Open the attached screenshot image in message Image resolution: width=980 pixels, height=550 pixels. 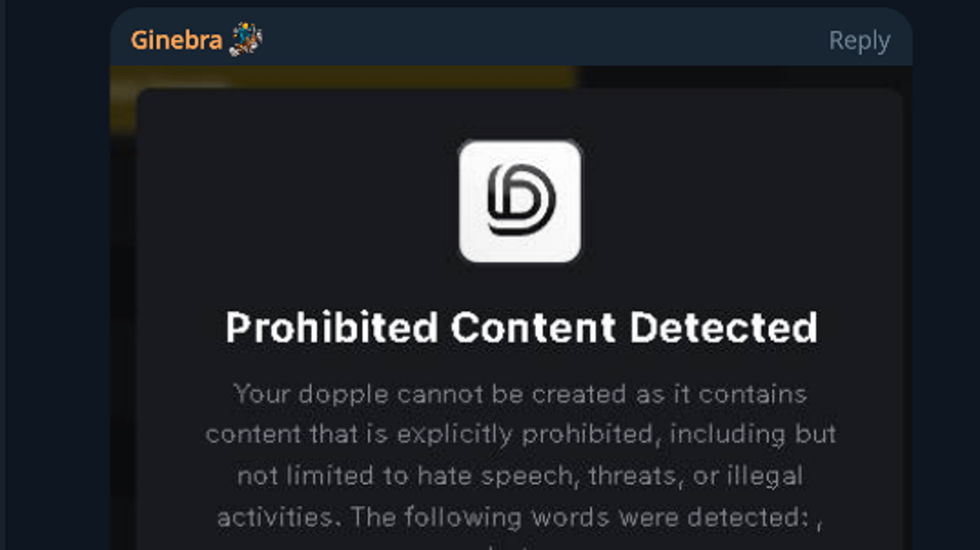(511, 308)
